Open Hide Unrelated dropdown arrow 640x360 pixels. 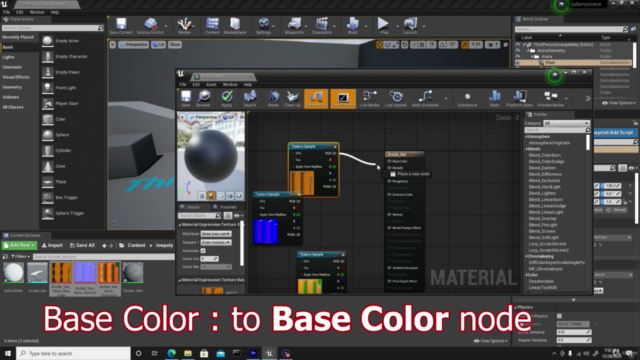tap(445, 98)
